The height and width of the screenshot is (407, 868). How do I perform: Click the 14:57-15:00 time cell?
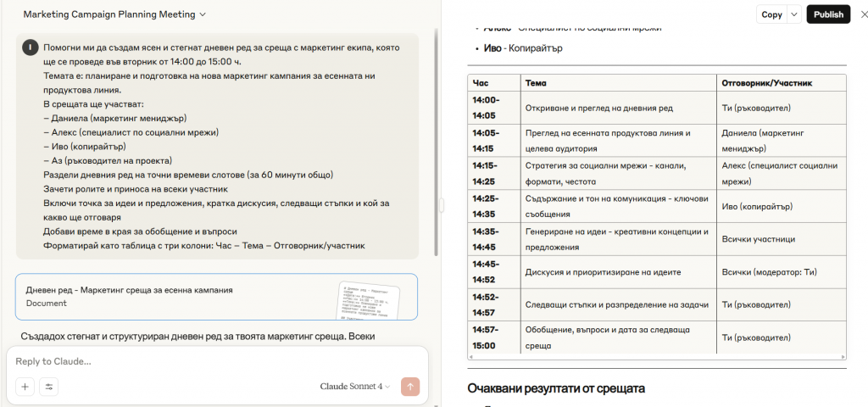point(494,337)
